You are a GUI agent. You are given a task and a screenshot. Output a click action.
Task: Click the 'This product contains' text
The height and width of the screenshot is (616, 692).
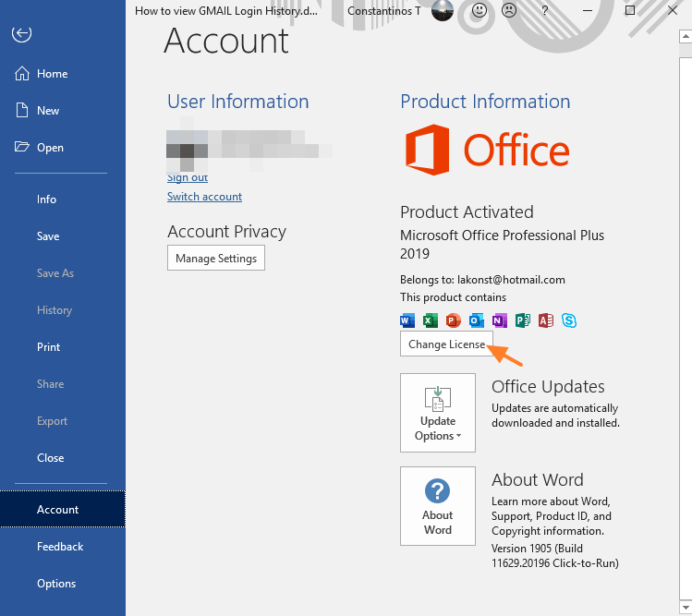point(453,297)
